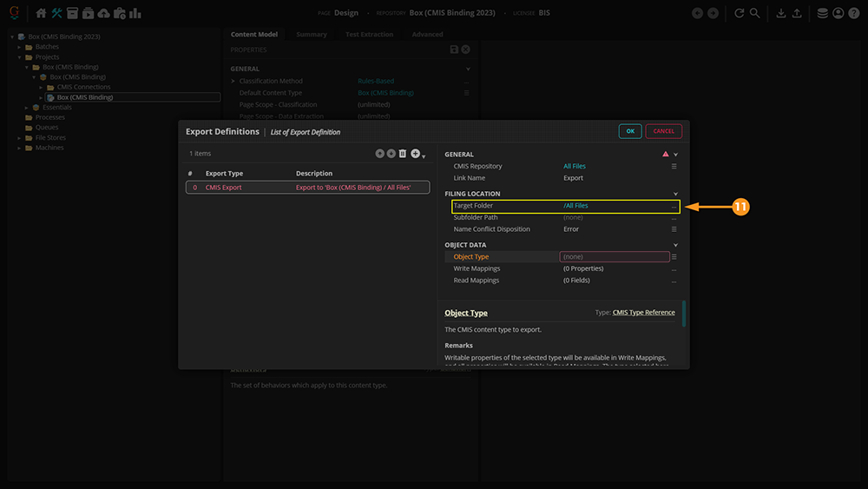Click the Home icon in top toolbar
The width and height of the screenshot is (868, 489).
[x=41, y=13]
